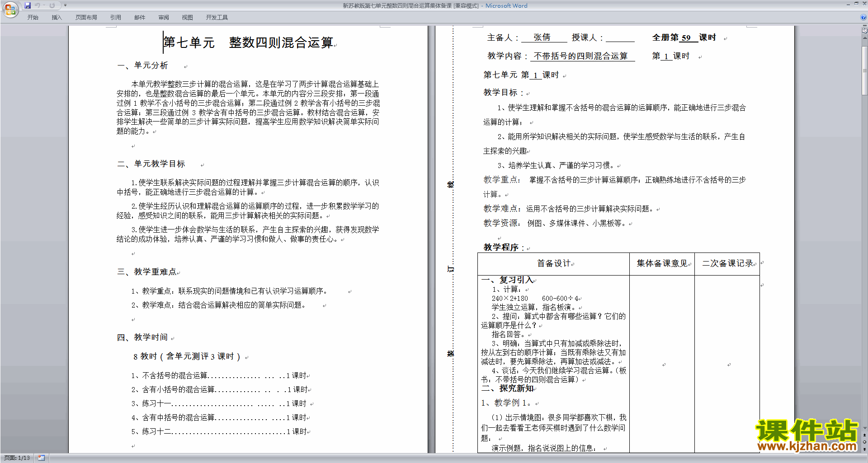This screenshot has height=463, width=868.
Task: Click the text 全册第 59 课时
Action: point(684,37)
